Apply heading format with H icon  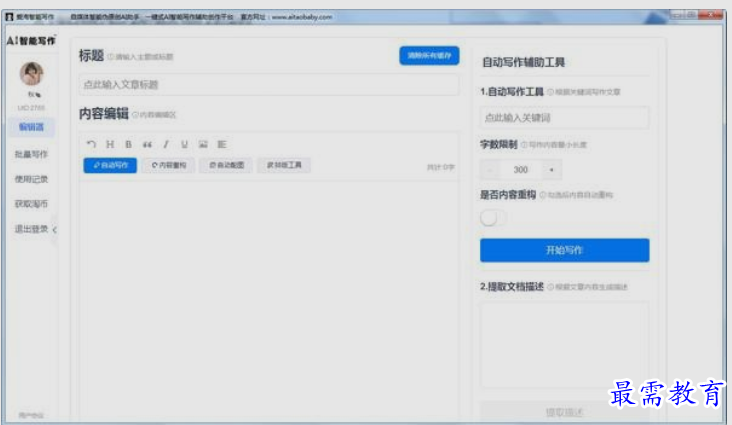[110, 144]
